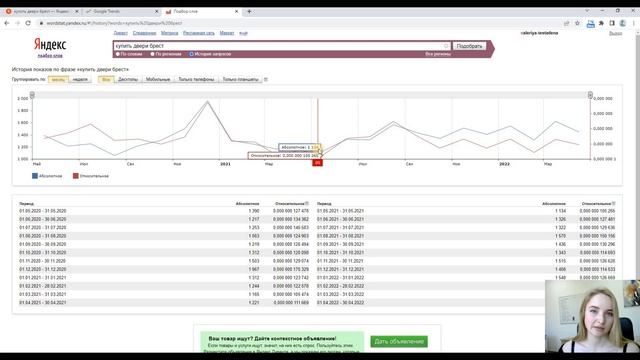Screen dimensions: 640x360
Task: Open the 'подбор слов' link under logo
Action: point(50,56)
